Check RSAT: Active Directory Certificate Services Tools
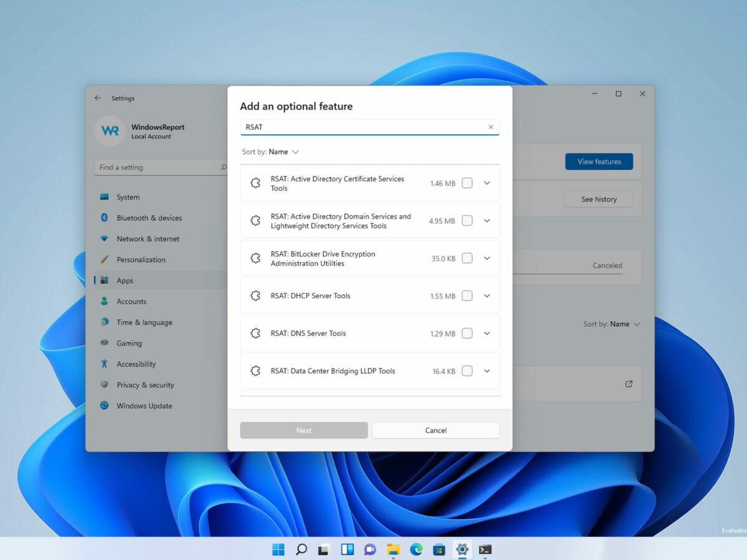The width and height of the screenshot is (747, 560). click(467, 183)
